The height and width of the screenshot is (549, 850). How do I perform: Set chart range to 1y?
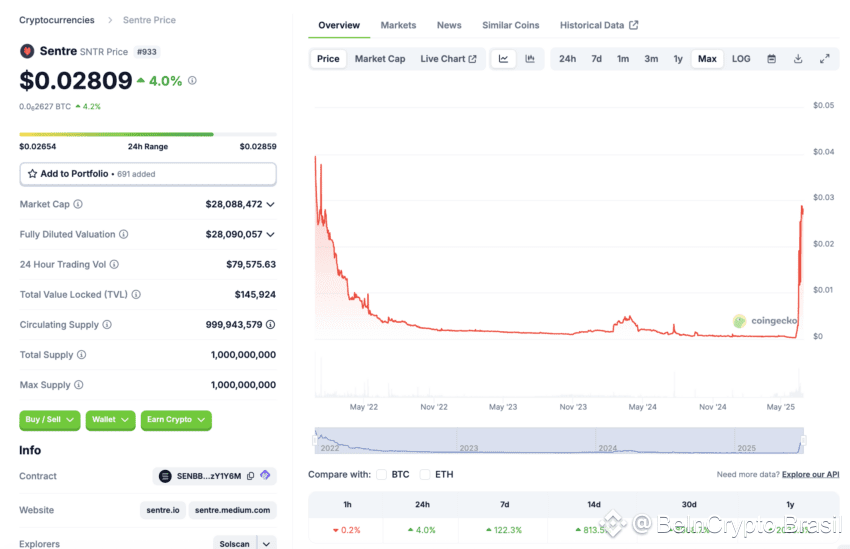[678, 59]
